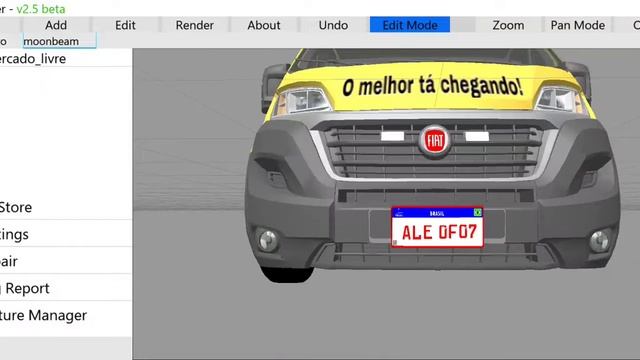Open the About menu
Viewport: 640px width, 360px height.
[264, 25]
